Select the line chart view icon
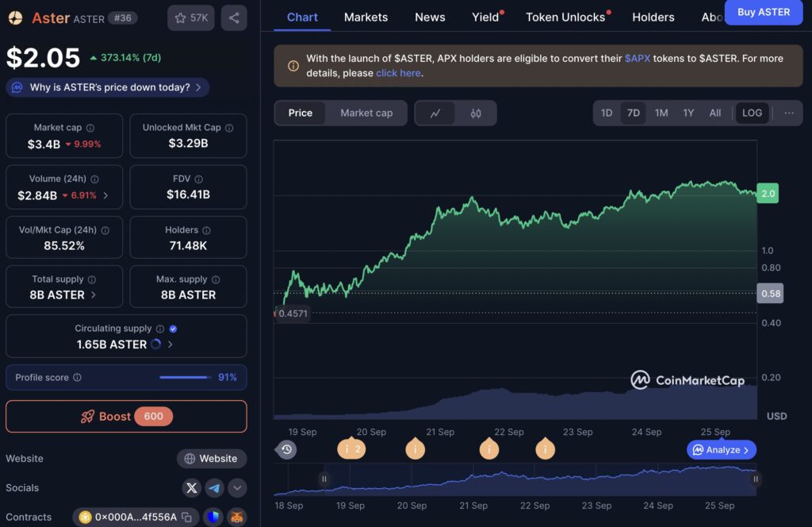Viewport: 812px width, 527px height. (x=435, y=113)
